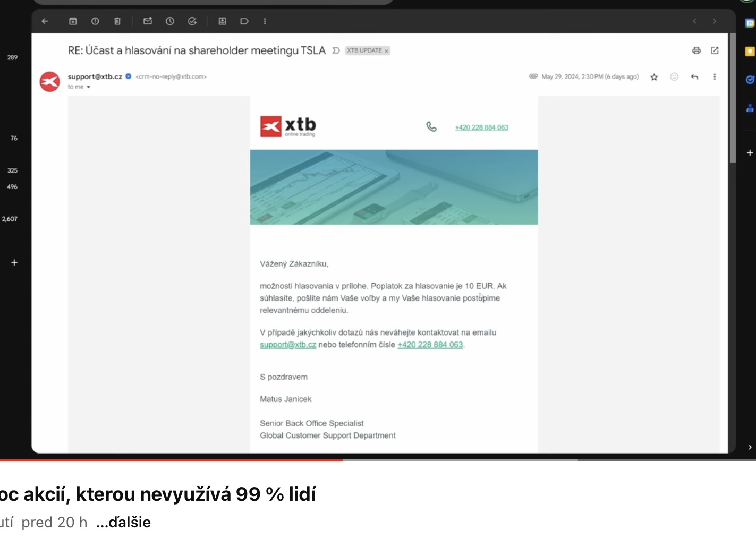This screenshot has width=756, height=547.
Task: Click the 2,607 count in sidebar
Action: pos(10,219)
